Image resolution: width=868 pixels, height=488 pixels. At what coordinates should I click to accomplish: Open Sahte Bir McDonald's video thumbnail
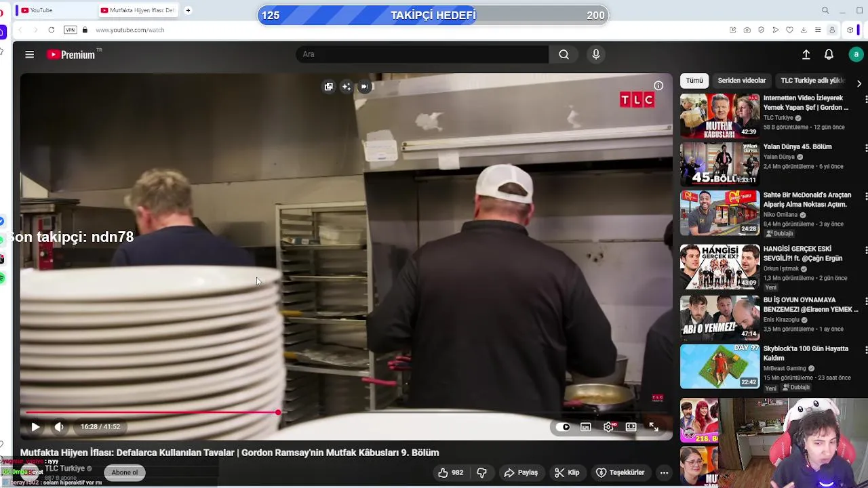[x=719, y=213]
